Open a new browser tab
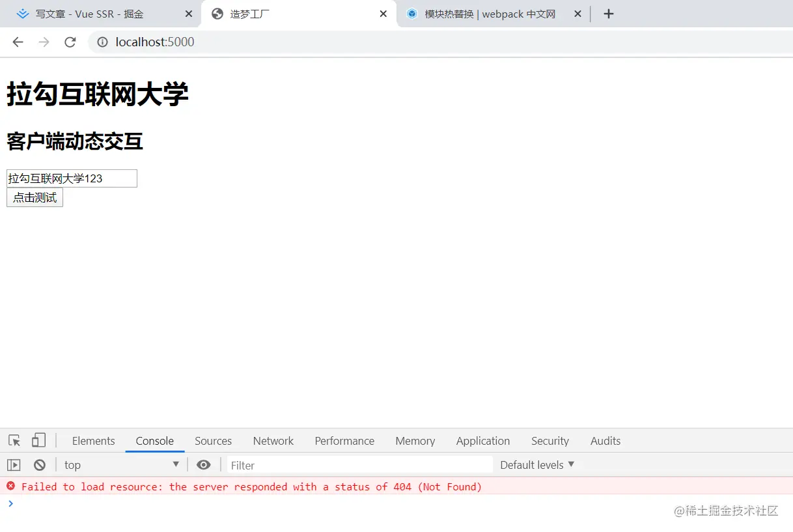This screenshot has width=793, height=532. click(609, 14)
